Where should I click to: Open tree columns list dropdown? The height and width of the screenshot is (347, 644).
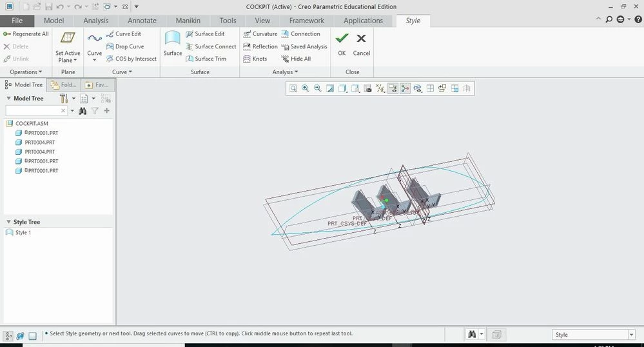pos(88,98)
